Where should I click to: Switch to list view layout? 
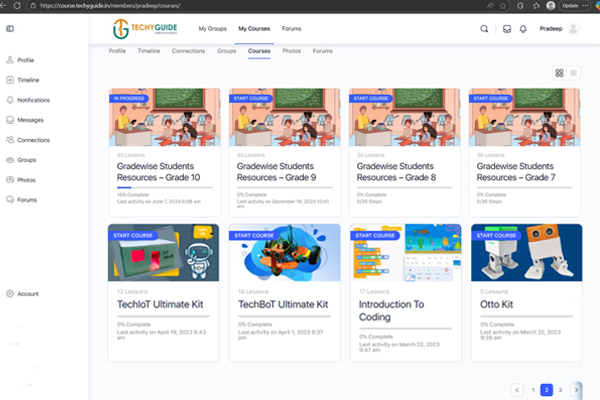tap(573, 73)
